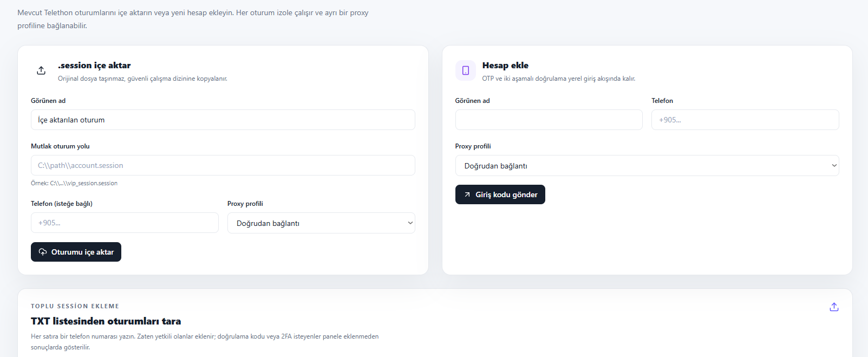Click the Mutlak oturum yolu path input
The height and width of the screenshot is (357, 868).
coord(223,165)
